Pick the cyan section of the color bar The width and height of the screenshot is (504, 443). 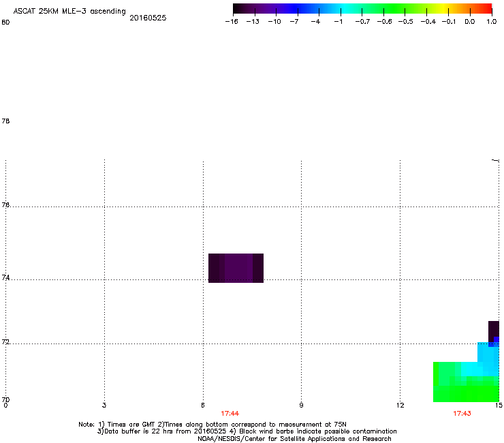click(x=343, y=9)
